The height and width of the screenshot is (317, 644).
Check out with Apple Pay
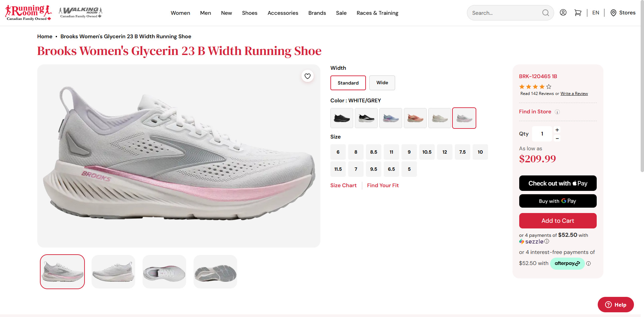click(558, 183)
